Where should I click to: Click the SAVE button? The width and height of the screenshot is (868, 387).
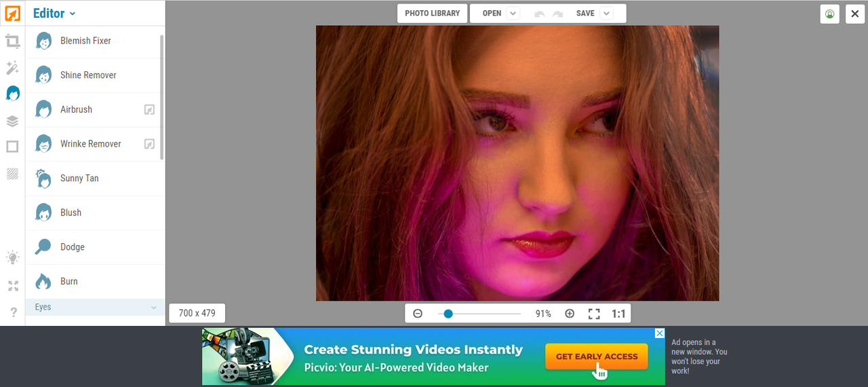585,14
